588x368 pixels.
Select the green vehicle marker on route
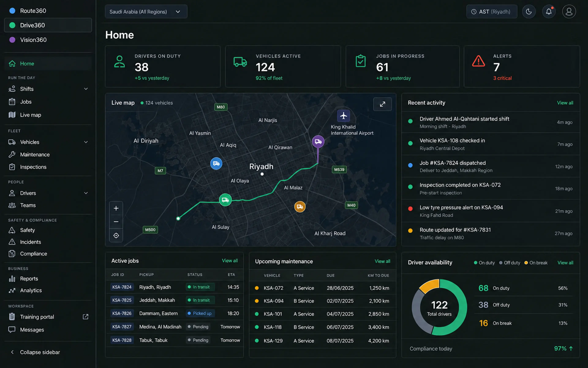click(225, 200)
